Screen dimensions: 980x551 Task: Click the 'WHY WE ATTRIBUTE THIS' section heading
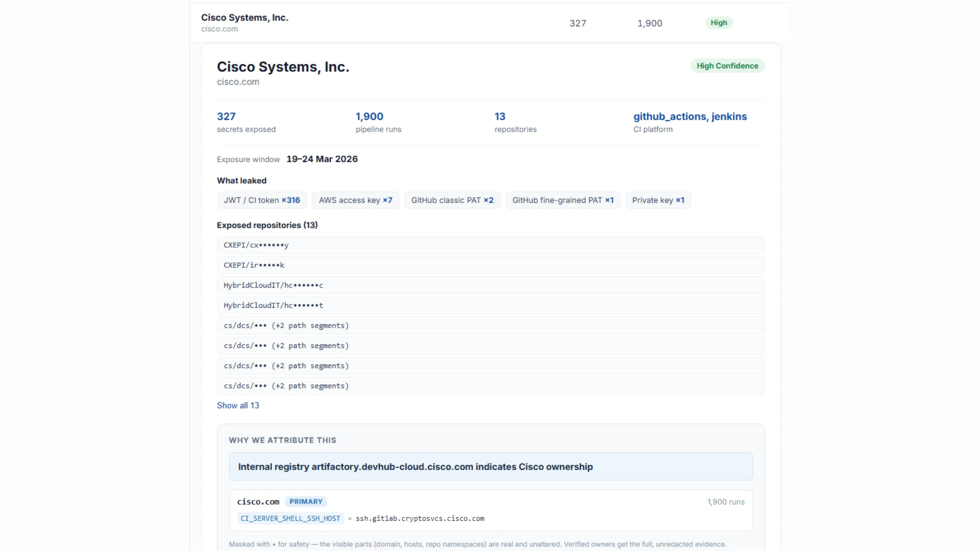283,440
